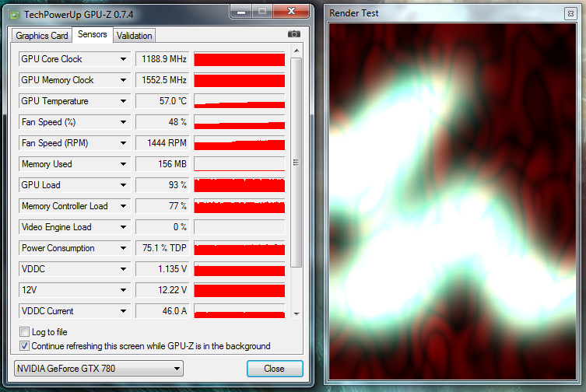
Task: Click the Render Test animation area
Action: coord(453,201)
